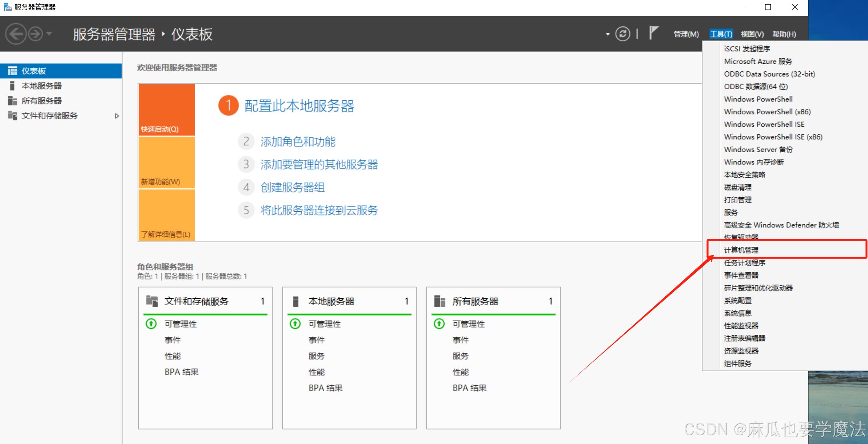This screenshot has height=444, width=868.
Task: Open the notifications flag icon
Action: coord(653,33)
